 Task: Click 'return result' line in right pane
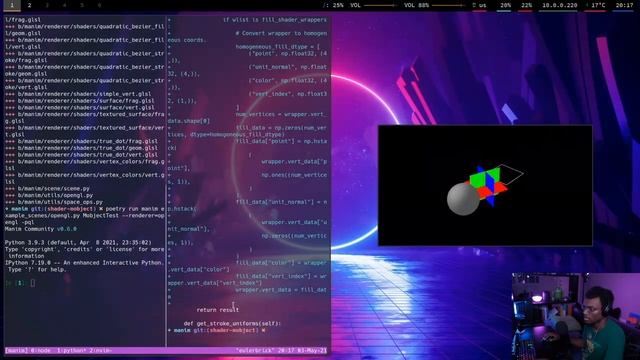218,310
